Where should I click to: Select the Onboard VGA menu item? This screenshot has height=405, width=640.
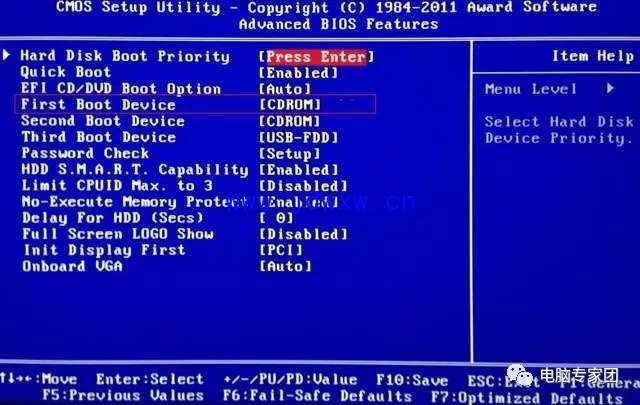tap(72, 267)
